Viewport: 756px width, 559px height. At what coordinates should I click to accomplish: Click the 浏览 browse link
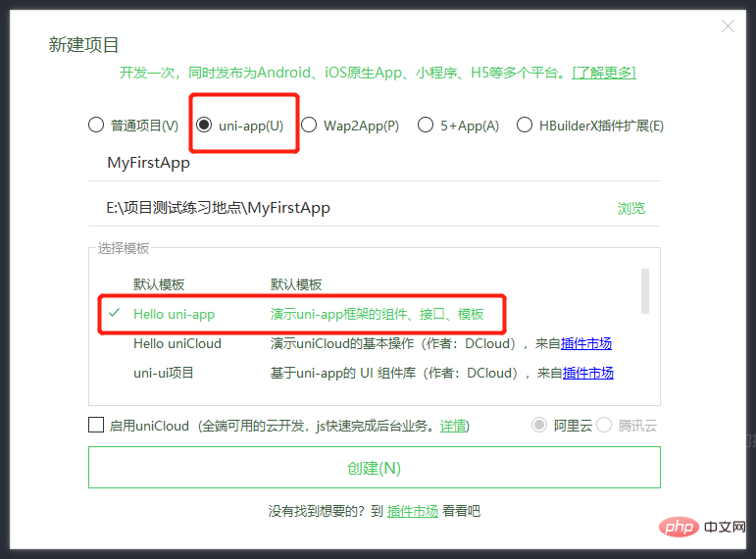click(x=631, y=208)
